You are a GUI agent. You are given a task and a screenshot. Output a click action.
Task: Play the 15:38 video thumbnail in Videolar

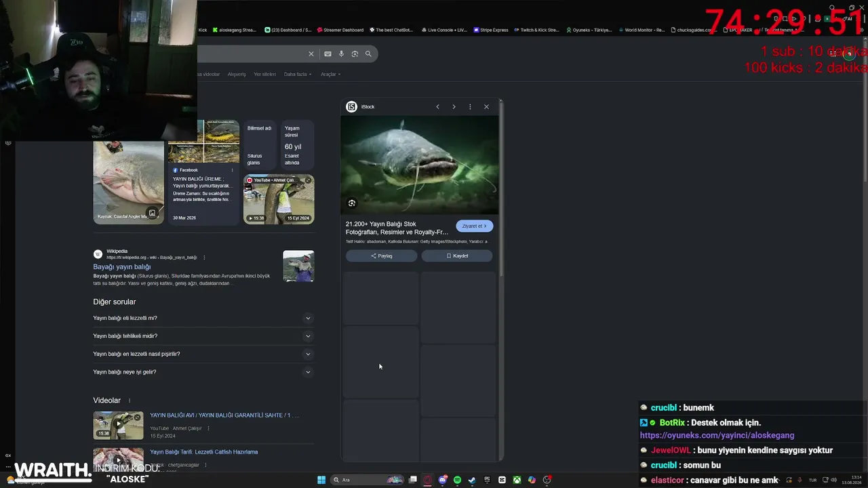(x=118, y=426)
